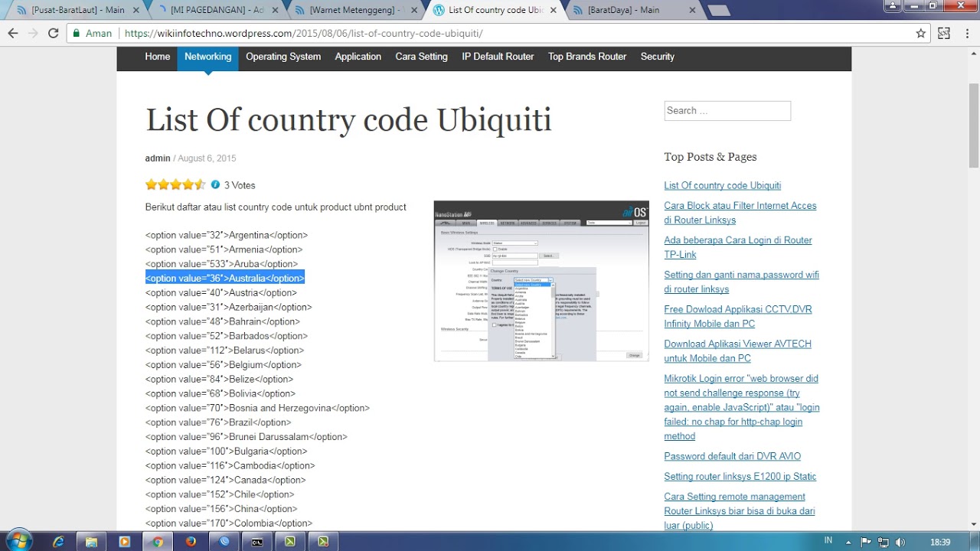Switch to the BaratDaya tab

click(633, 10)
